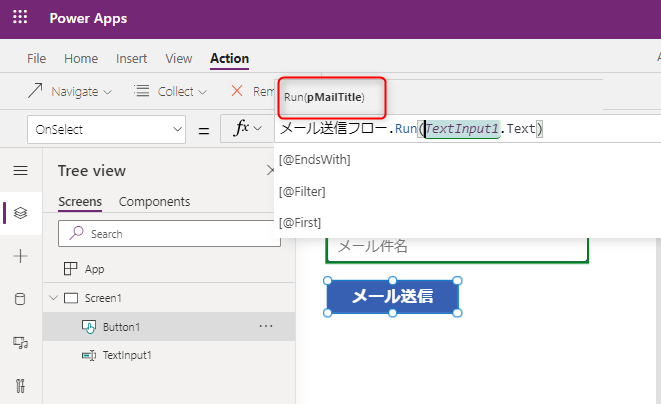Open the Power Apps app launcher waffle
661x404 pixels.
tap(20, 17)
